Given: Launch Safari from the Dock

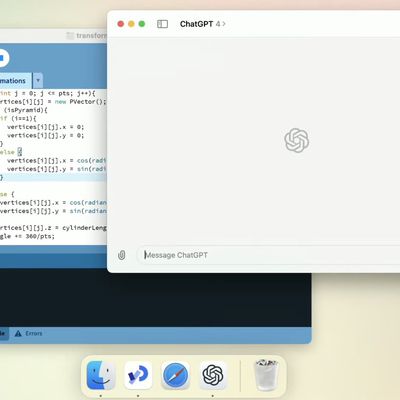Looking at the screenshot, I should click(175, 375).
